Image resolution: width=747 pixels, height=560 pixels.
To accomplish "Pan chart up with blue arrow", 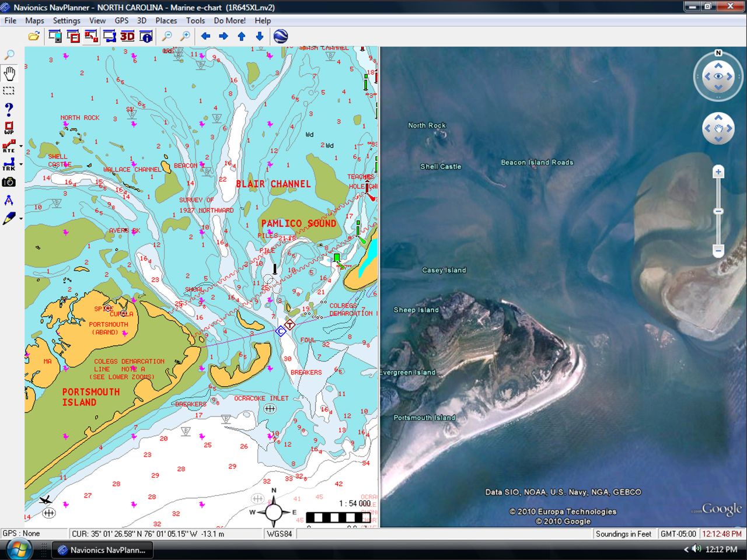I will pyautogui.click(x=242, y=36).
